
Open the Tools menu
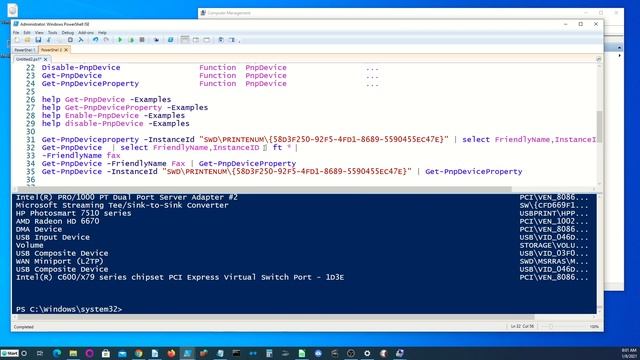[x=53, y=33]
